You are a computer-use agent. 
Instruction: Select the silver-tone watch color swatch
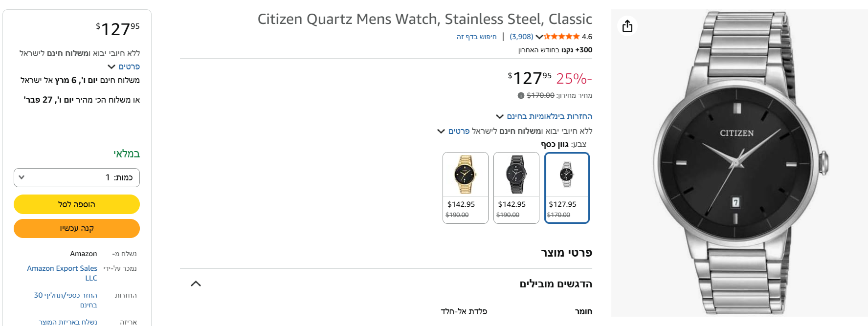[x=567, y=188]
